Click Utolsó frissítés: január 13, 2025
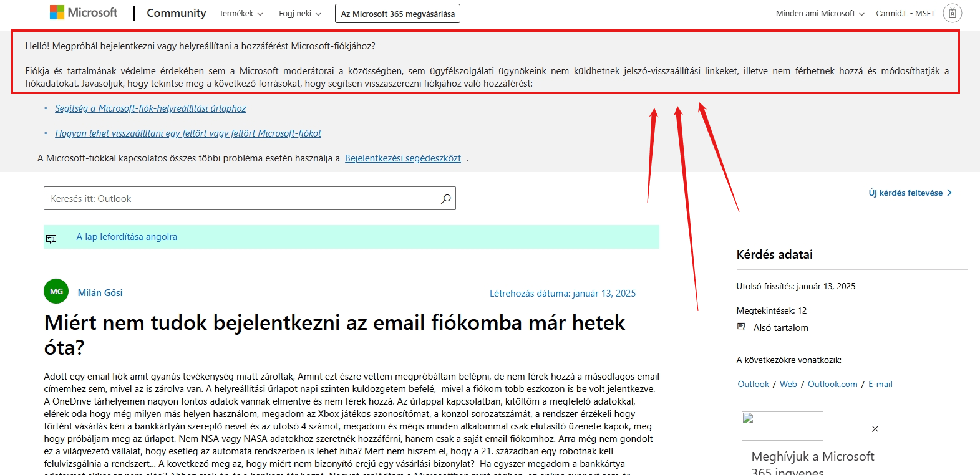This screenshot has height=475, width=980. pos(795,287)
